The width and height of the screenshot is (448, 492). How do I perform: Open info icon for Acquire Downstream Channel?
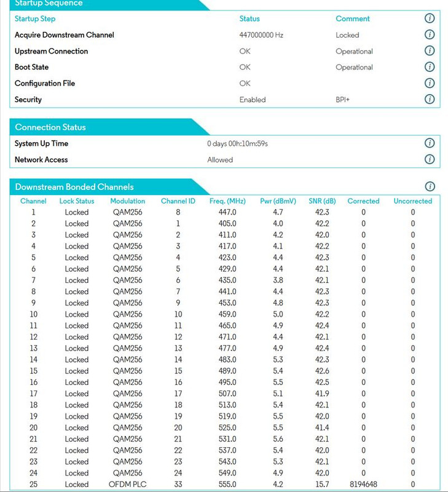point(429,34)
